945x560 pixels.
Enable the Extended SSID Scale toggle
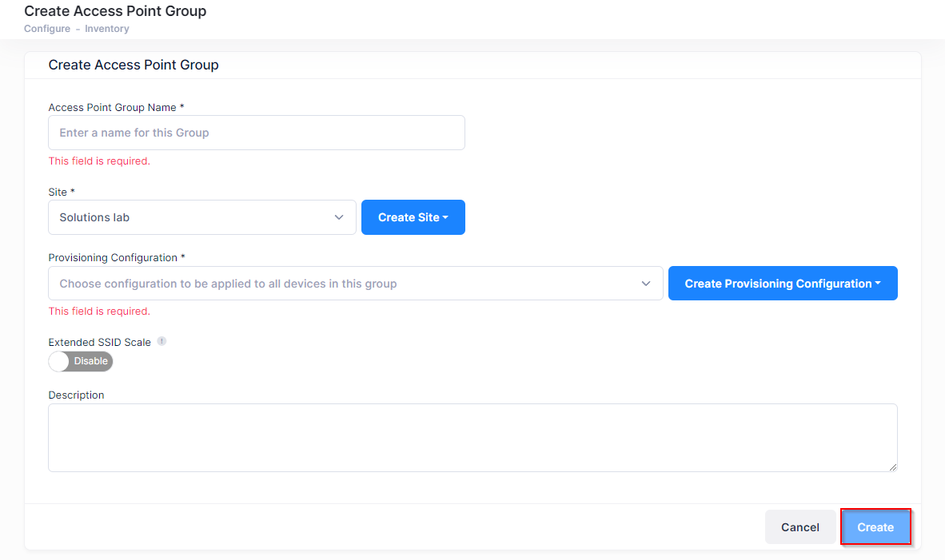81,361
